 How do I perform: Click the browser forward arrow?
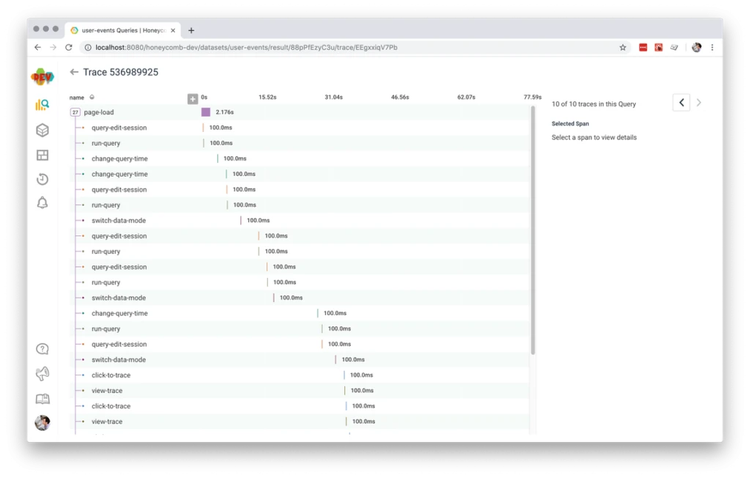coord(53,47)
